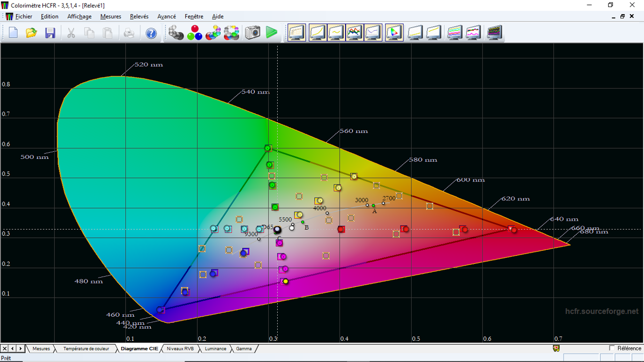This screenshot has width=644, height=362.
Task: Open the Relevés menu
Action: point(139,17)
